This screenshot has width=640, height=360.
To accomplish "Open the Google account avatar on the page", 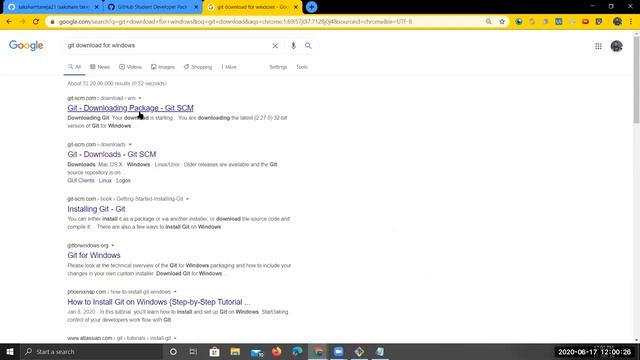I will tap(616, 46).
